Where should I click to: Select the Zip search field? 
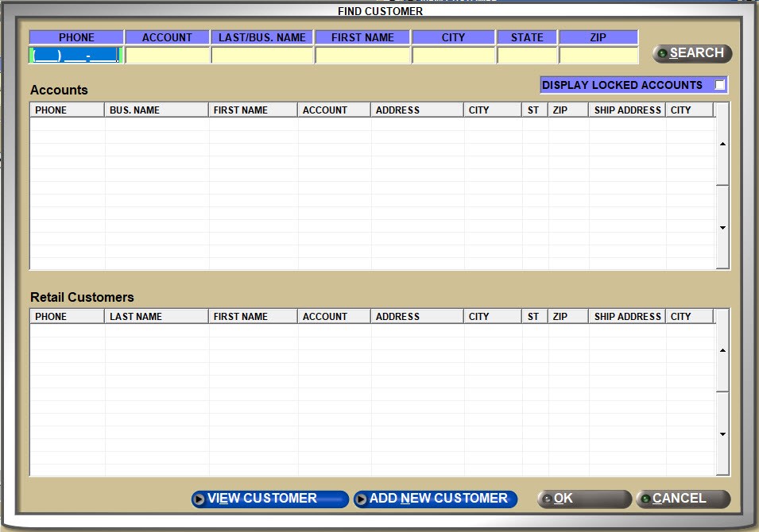598,56
